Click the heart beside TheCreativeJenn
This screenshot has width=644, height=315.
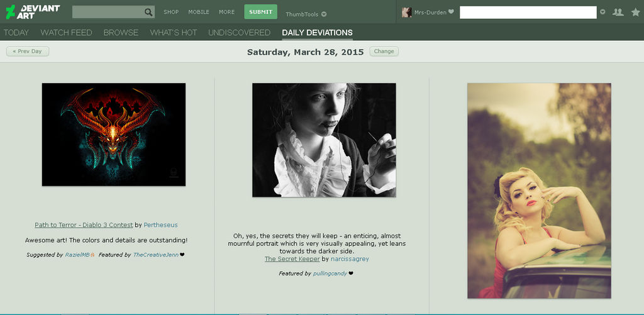(182, 255)
